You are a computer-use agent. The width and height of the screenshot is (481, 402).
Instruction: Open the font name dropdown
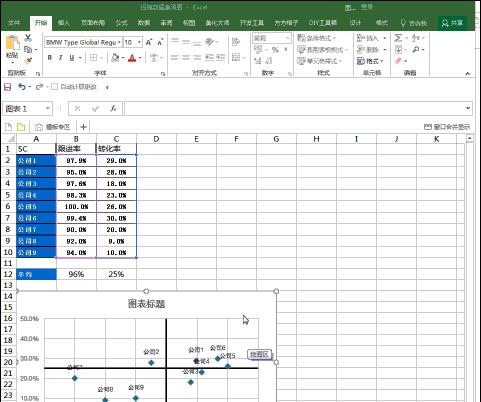point(119,43)
